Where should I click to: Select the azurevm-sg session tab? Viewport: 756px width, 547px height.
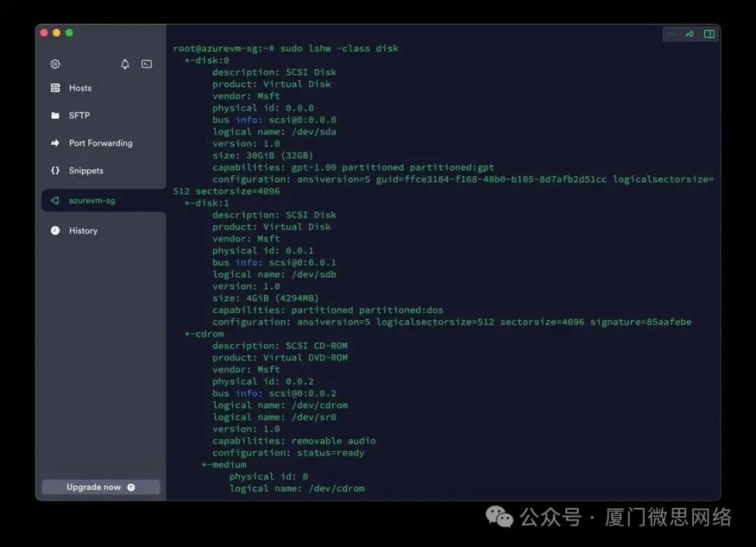tap(103, 201)
